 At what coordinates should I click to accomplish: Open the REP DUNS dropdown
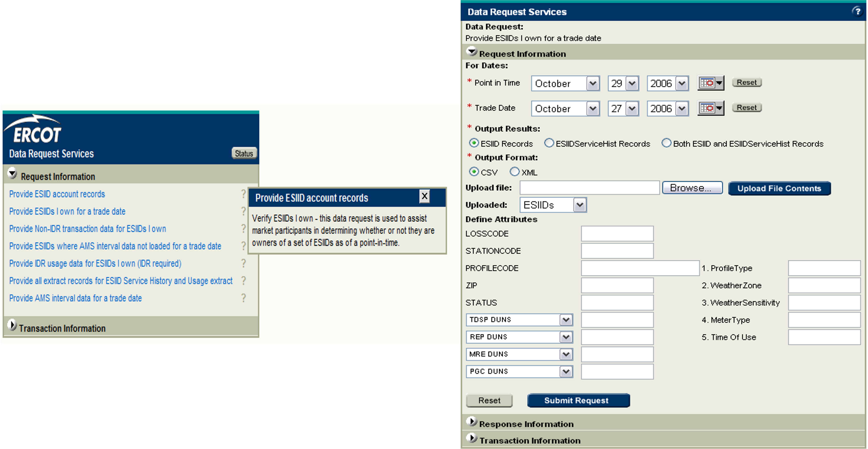pyautogui.click(x=520, y=337)
